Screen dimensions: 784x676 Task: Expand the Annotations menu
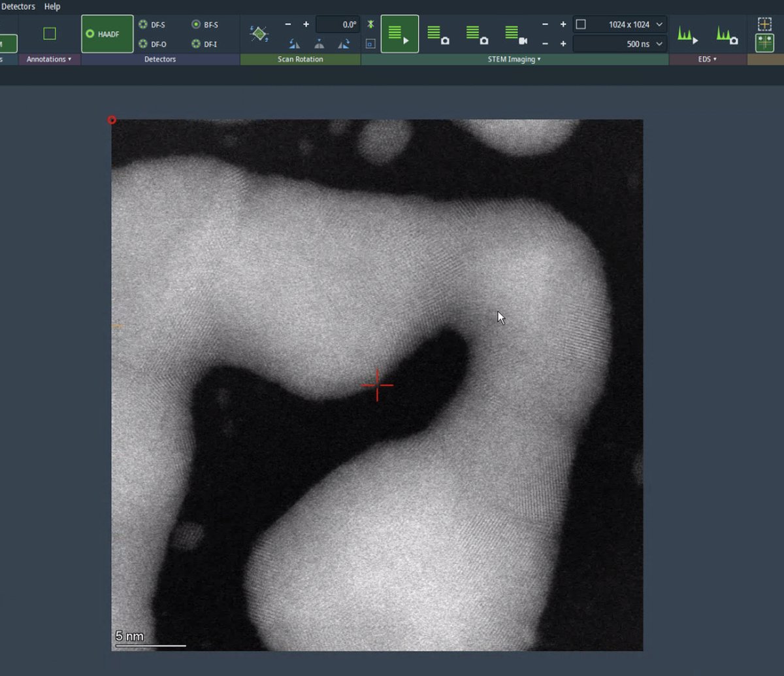click(49, 59)
